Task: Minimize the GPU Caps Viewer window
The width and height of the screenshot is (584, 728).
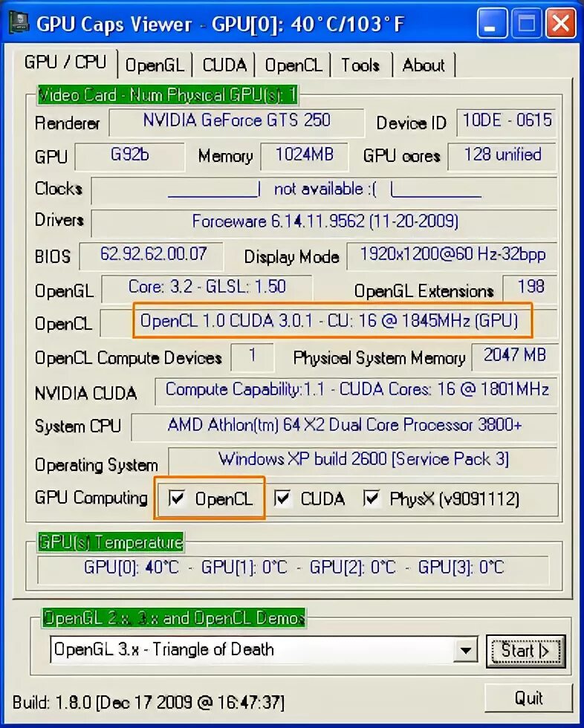Action: coord(492,23)
